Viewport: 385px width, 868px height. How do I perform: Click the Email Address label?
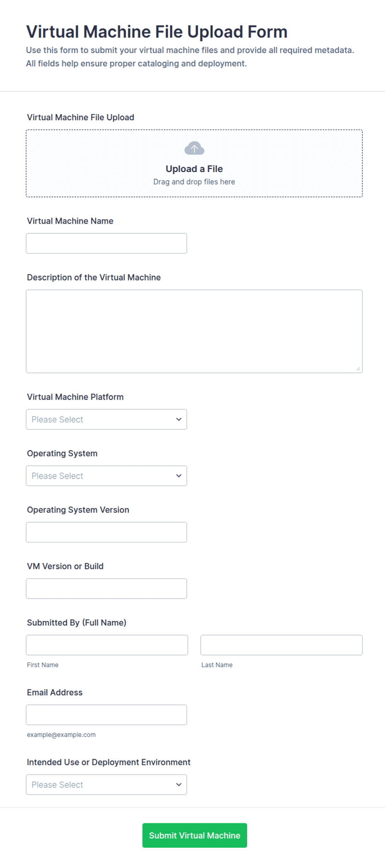pos(55,692)
